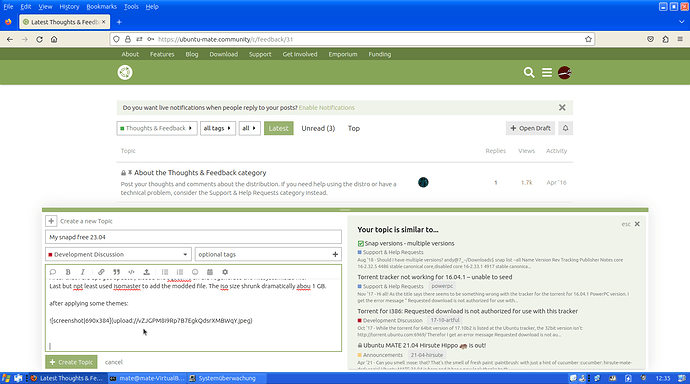
Task: Insert a hyperlink via the link icon
Action: 101,272
